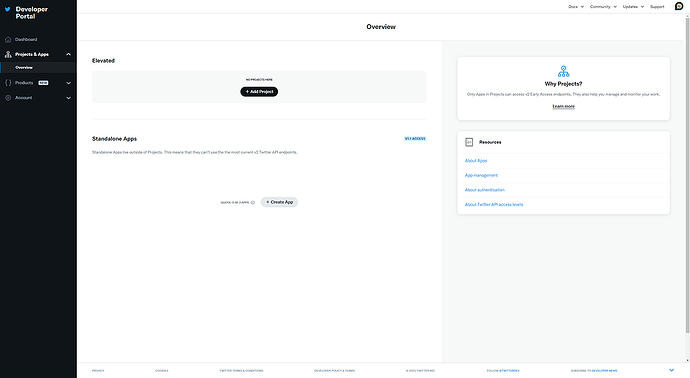The height and width of the screenshot is (378, 690).
Task: Click the No Projects Here label
Action: pyautogui.click(x=259, y=80)
